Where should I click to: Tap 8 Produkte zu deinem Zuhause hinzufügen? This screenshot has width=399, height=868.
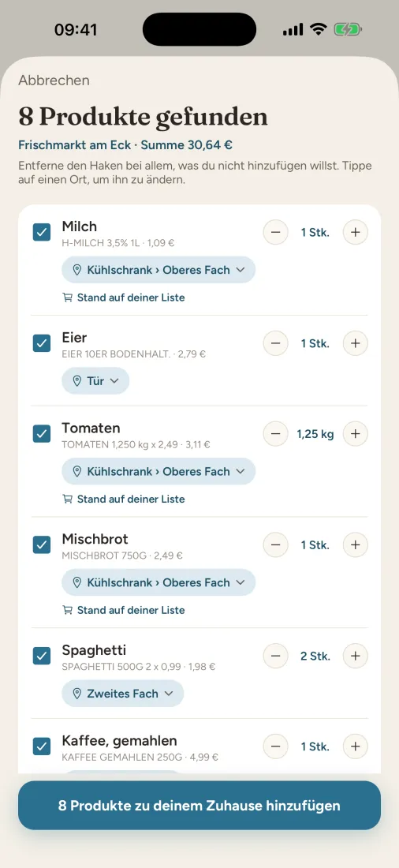(199, 806)
